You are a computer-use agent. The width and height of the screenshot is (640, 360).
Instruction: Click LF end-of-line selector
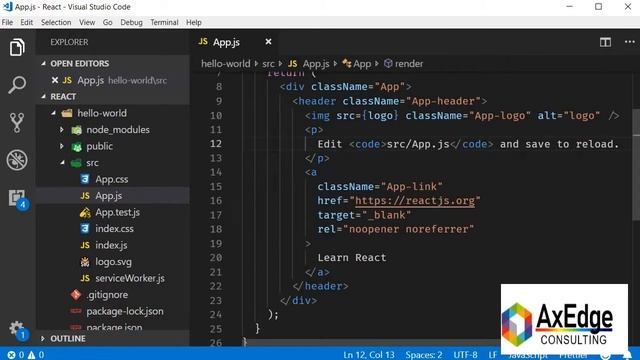(493, 355)
